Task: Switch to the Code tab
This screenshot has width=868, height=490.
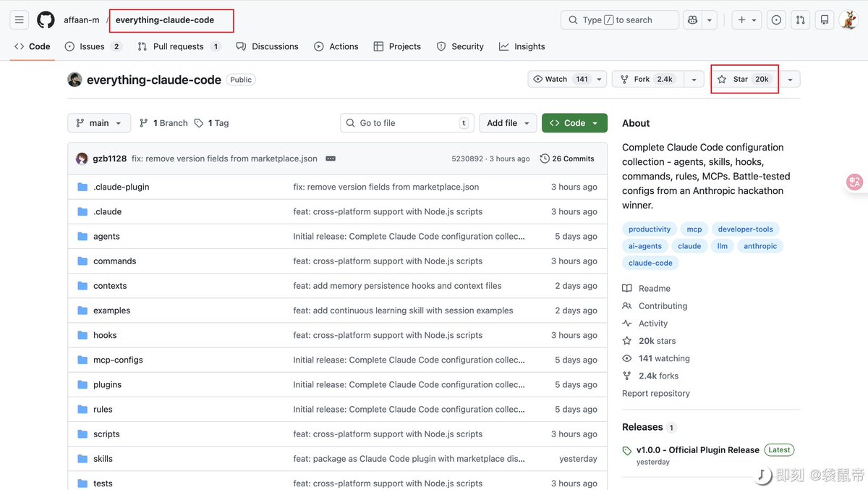Action: (33, 46)
